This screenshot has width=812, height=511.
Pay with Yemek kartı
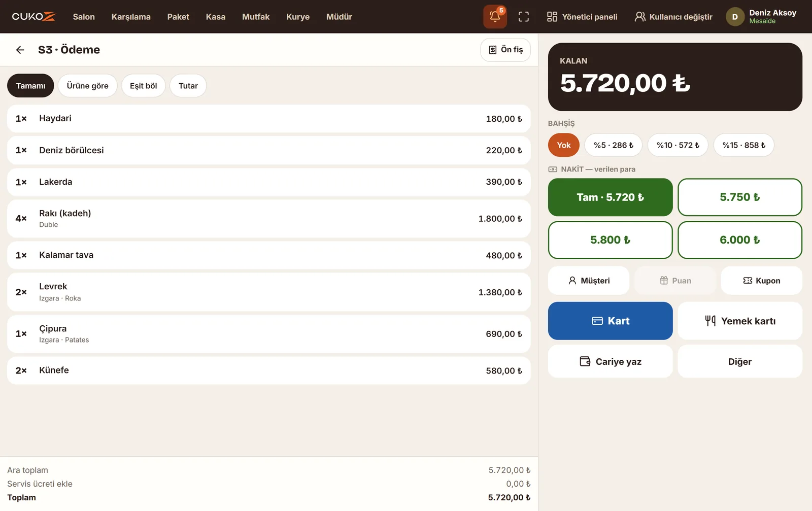pos(740,321)
